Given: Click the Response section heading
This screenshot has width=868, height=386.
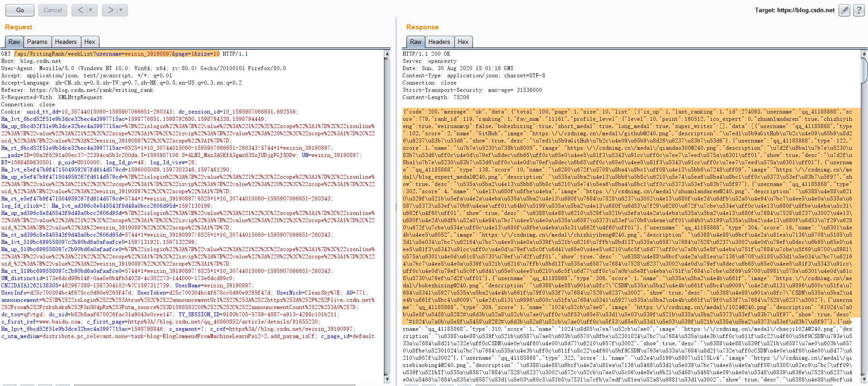Looking at the screenshot, I should click(x=422, y=27).
